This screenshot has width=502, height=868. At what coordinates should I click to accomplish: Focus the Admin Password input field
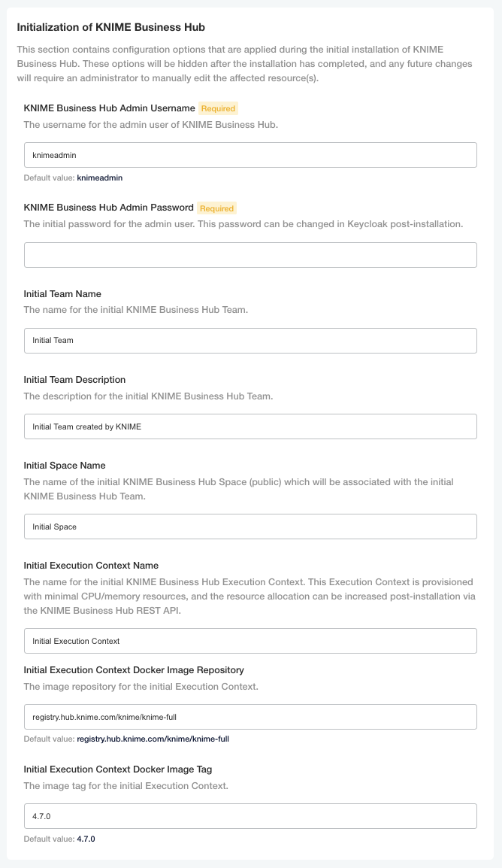pos(250,255)
